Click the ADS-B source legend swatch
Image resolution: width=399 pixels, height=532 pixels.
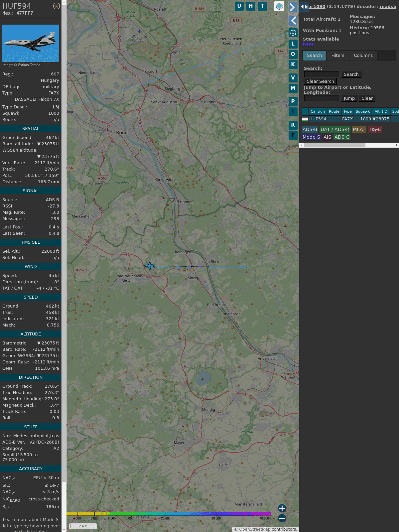coord(310,130)
